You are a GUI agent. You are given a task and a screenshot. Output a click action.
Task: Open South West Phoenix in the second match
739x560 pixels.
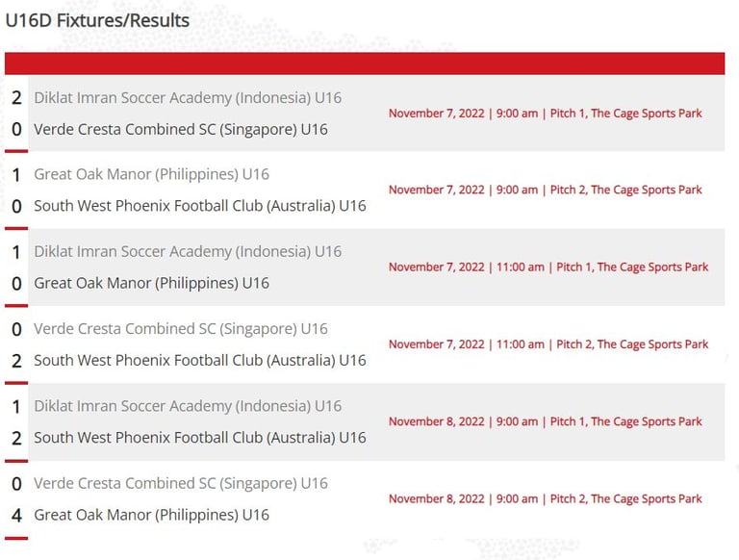click(200, 206)
